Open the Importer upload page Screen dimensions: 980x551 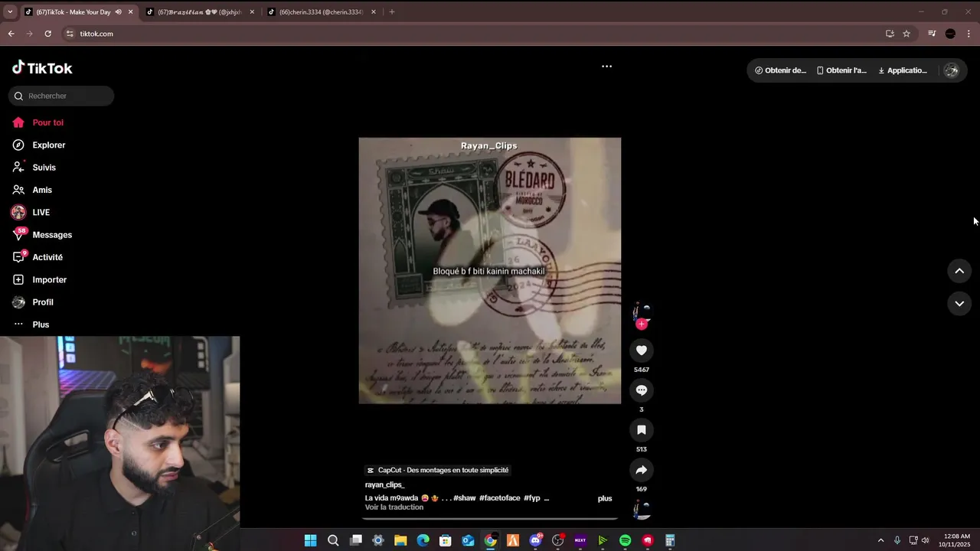49,280
